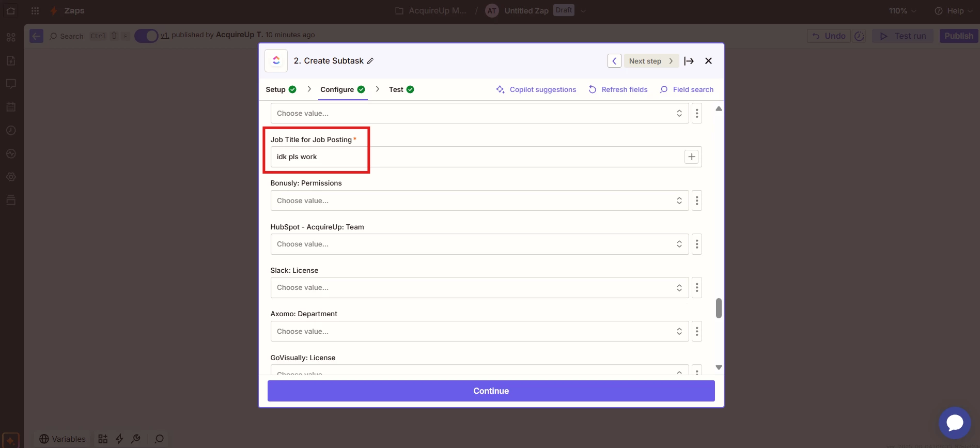The image size is (980, 448).
Task: Open the Zapier home icon
Action: click(x=11, y=10)
